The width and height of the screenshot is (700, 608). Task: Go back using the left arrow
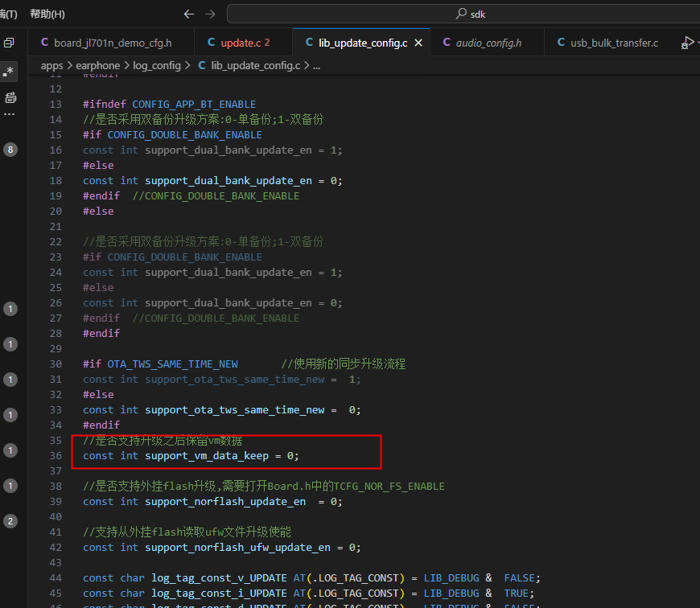click(189, 14)
